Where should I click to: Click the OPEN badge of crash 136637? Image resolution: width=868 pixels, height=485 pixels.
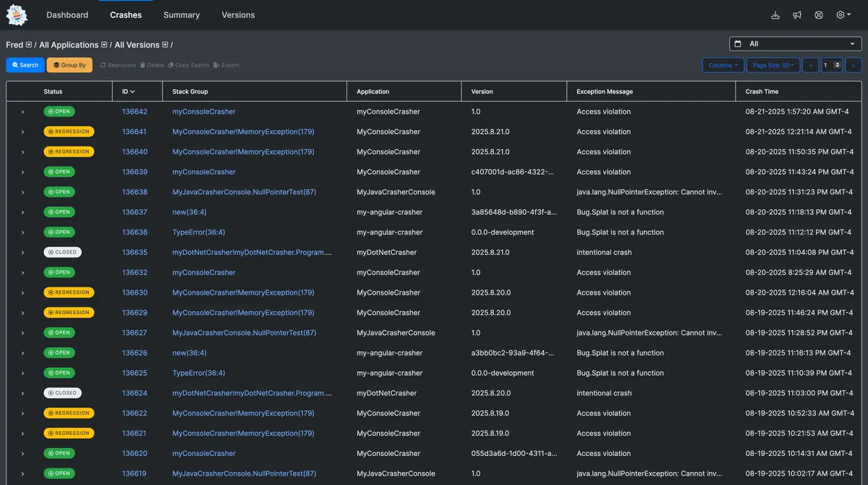[59, 212]
